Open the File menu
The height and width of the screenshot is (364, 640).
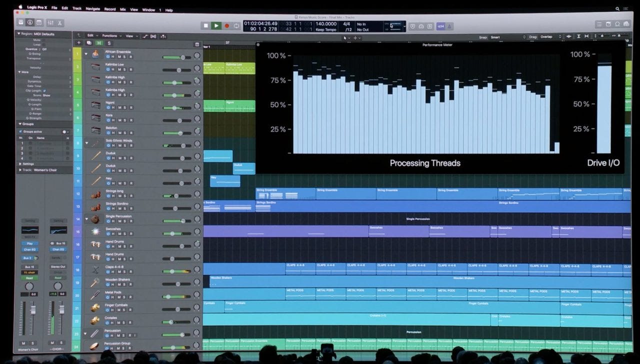[54, 9]
